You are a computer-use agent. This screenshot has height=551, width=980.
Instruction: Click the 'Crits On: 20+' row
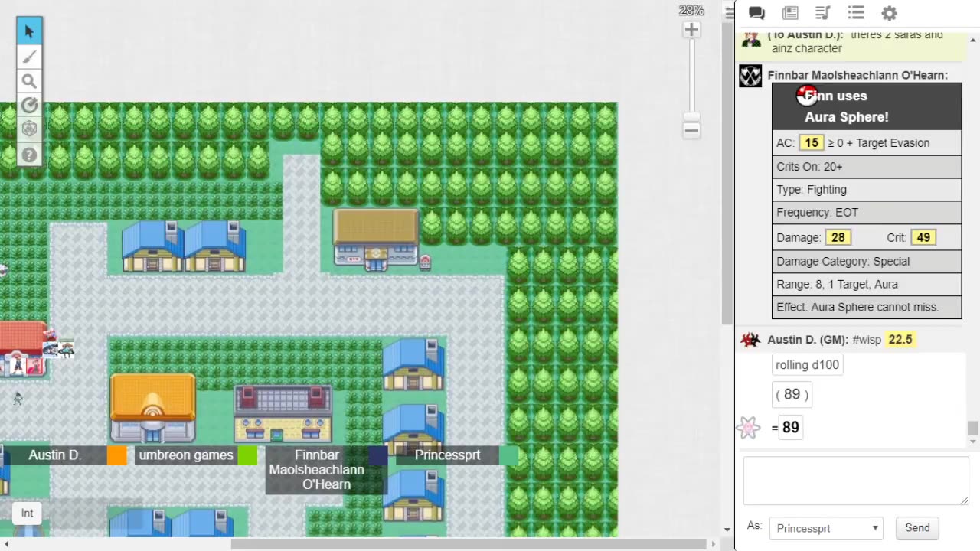point(867,167)
